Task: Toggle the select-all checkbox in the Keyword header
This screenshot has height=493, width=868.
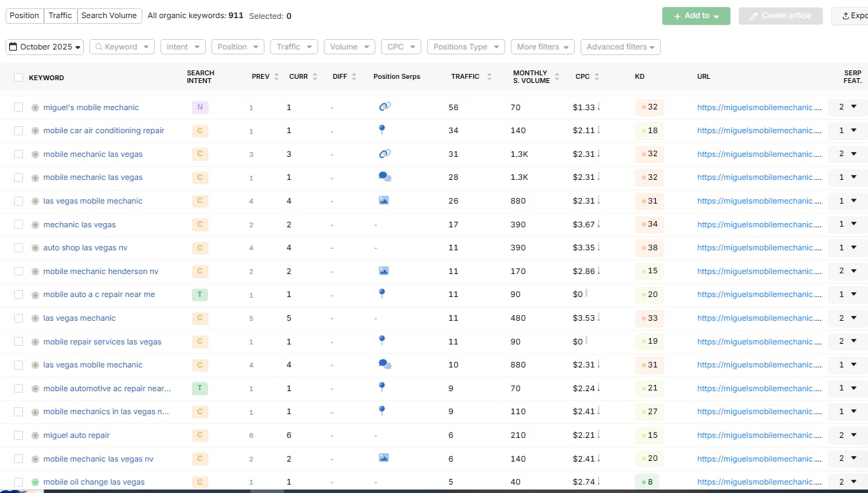Action: (18, 77)
